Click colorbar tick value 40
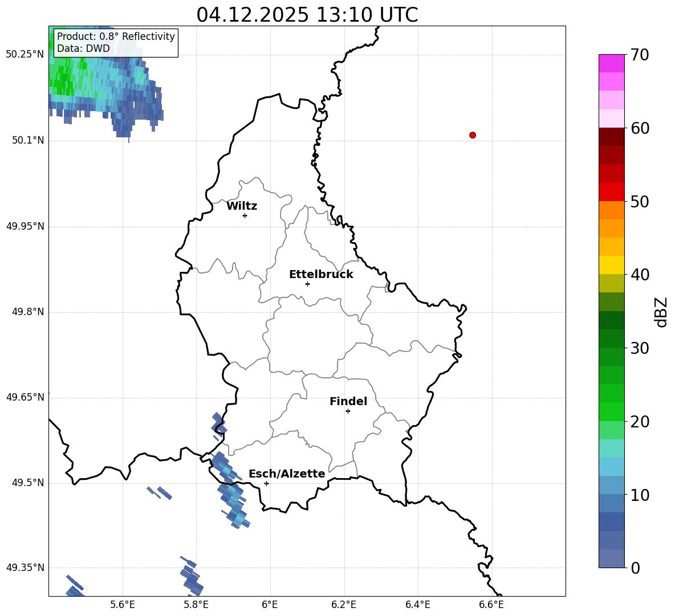The width and height of the screenshot is (675, 616). click(640, 275)
